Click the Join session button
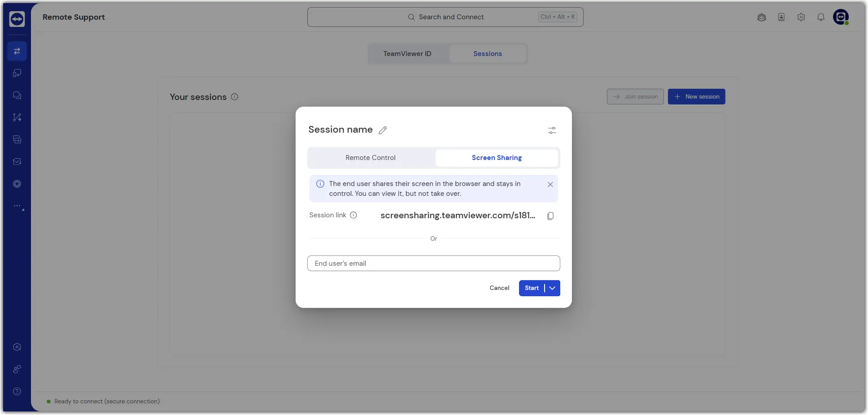The image size is (868, 415). (x=635, y=97)
